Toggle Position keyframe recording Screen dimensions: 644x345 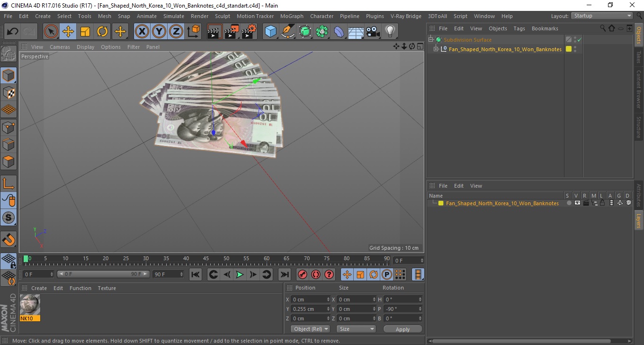[x=347, y=274]
